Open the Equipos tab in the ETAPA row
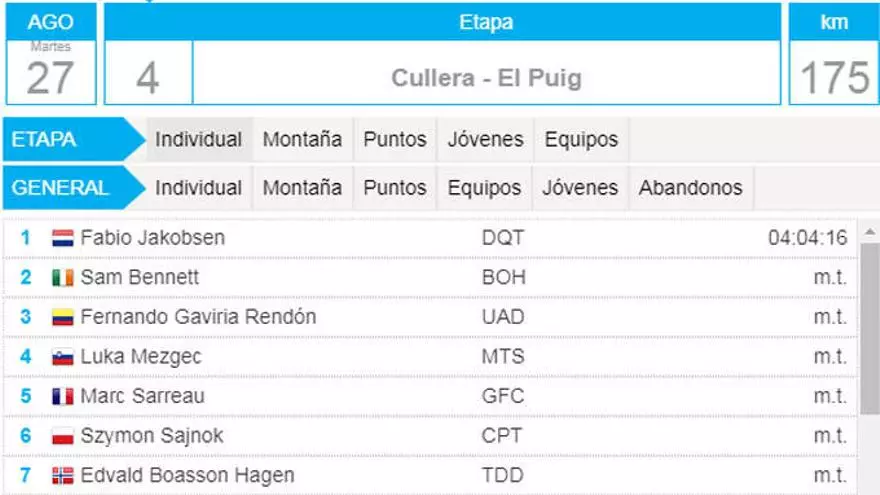The height and width of the screenshot is (495, 880). point(581,140)
